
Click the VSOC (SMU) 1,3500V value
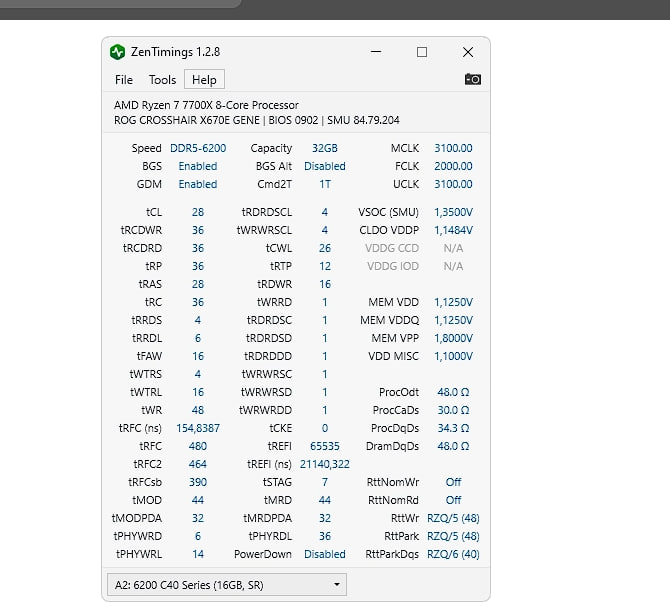[453, 212]
